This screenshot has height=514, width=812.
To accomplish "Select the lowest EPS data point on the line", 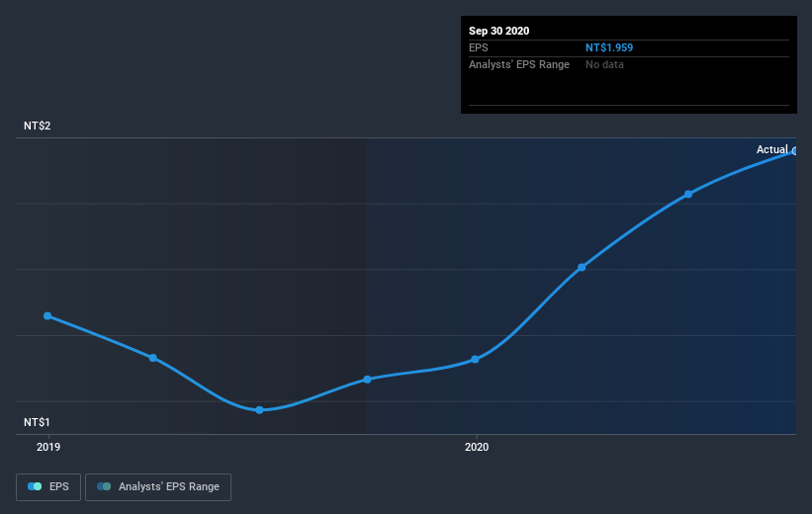I will pos(259,410).
